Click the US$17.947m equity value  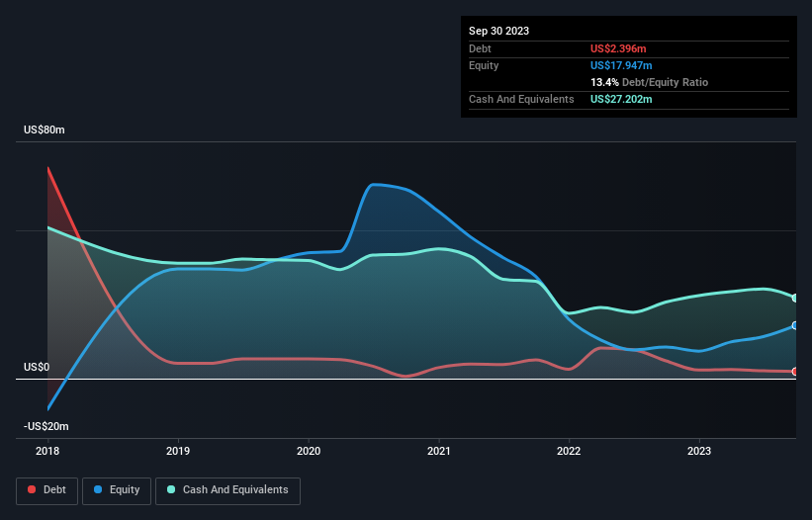621,65
